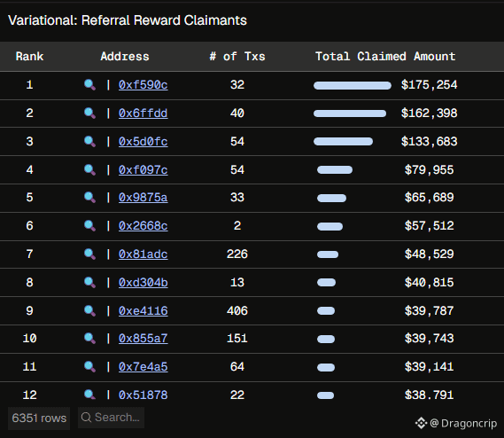The height and width of the screenshot is (438, 504).
Task: Select the $39,743 amount cell
Action: tap(429, 339)
